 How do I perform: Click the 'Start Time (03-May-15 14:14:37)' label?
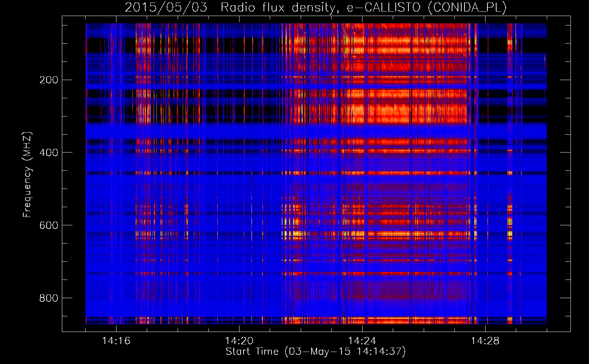coord(316,352)
